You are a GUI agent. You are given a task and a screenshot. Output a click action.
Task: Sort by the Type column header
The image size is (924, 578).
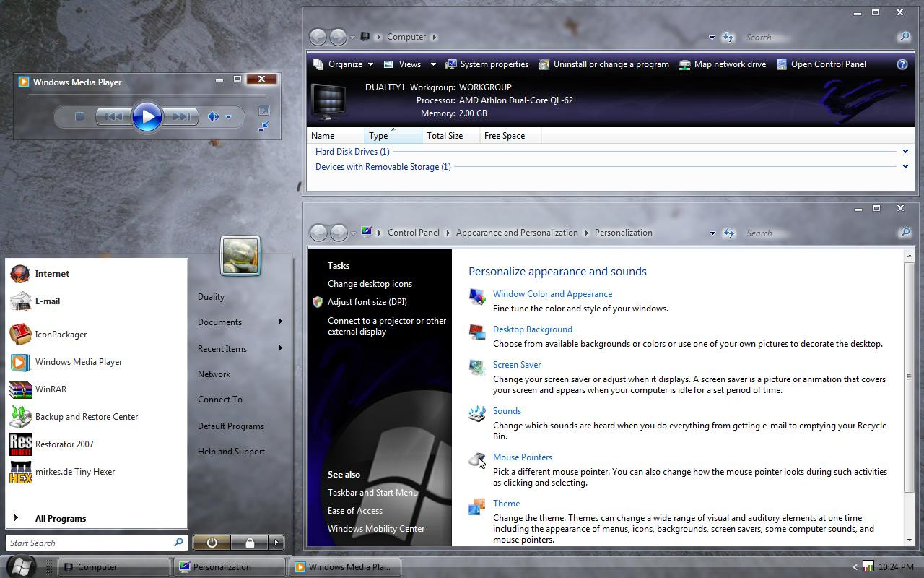(x=393, y=136)
